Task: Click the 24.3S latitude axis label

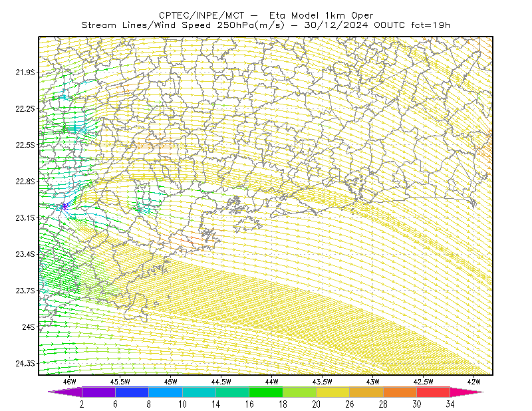Action: click(x=25, y=364)
